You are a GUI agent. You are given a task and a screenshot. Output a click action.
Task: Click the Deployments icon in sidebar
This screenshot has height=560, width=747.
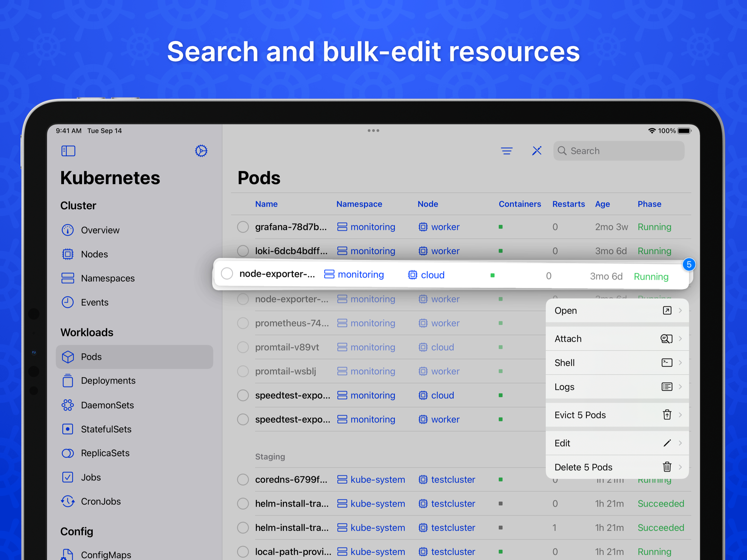point(68,381)
